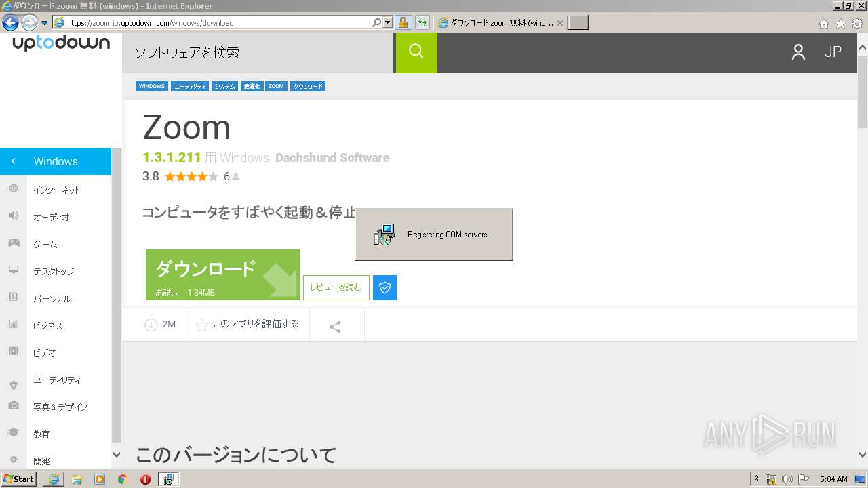Close the ダウンロード zoom browser tab
The image size is (868, 488).
559,22
